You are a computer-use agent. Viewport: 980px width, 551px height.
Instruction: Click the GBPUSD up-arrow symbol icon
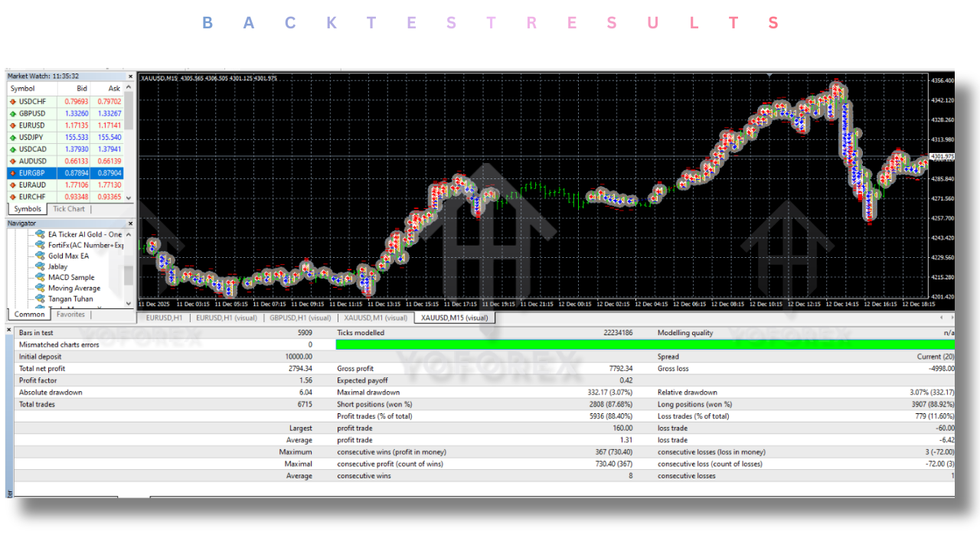tap(13, 113)
